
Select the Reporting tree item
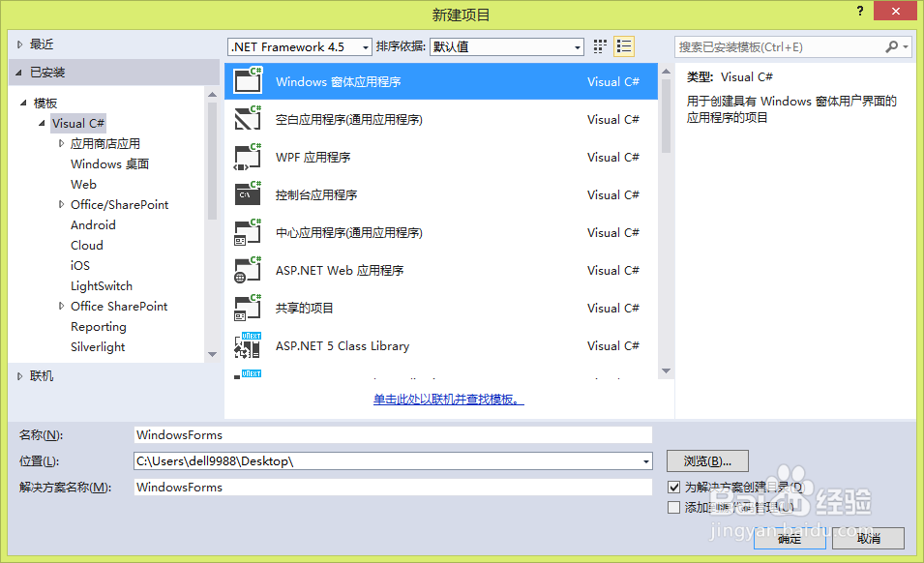[99, 326]
